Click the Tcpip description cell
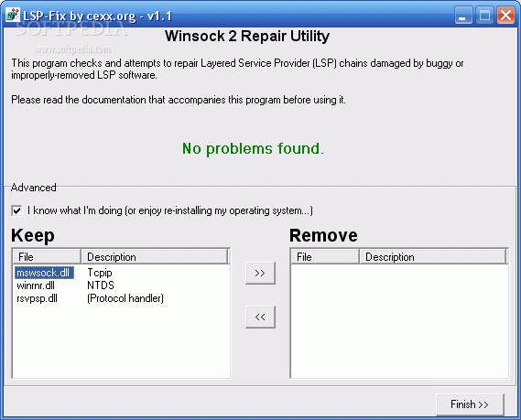The width and height of the screenshot is (521, 420). click(x=100, y=273)
